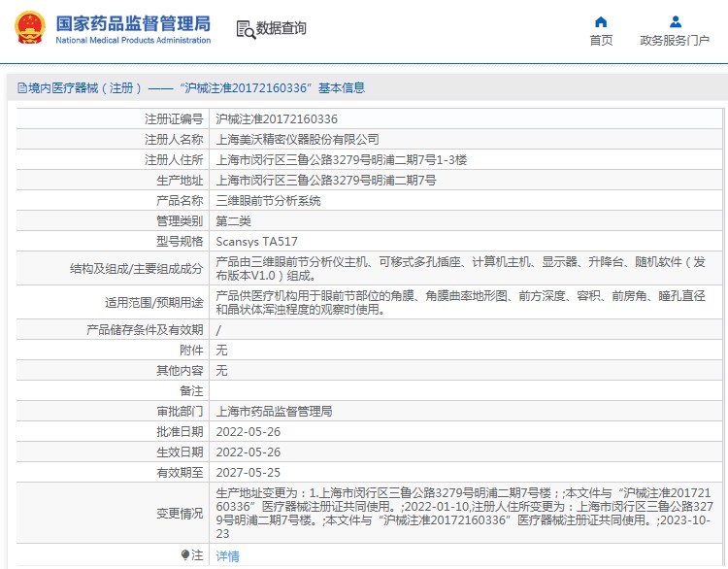Click the document icon before 境内医疗器械
Image resolution: width=728 pixels, height=569 pixels.
(21, 87)
